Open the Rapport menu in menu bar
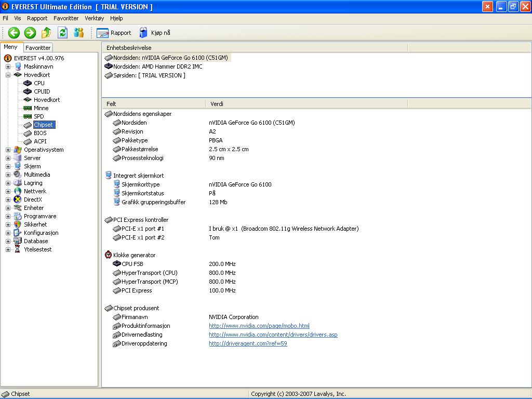The image size is (532, 399). [37, 18]
